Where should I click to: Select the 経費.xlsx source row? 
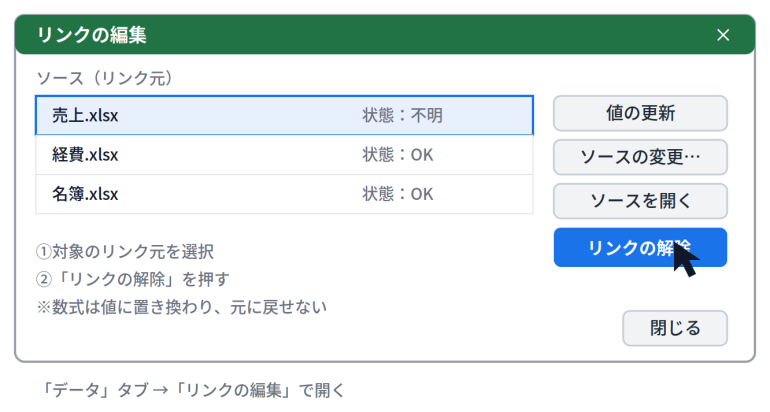(284, 155)
